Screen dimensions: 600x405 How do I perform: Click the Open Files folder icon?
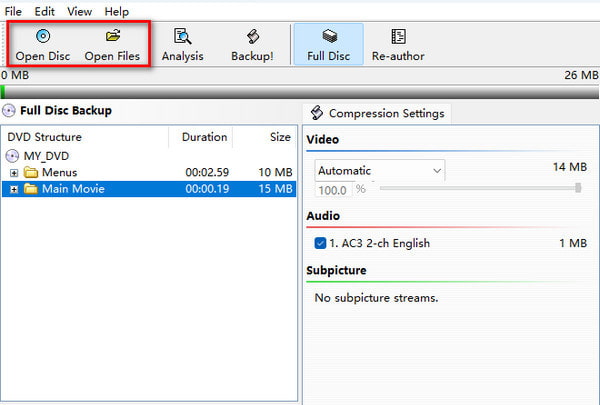coord(113,36)
